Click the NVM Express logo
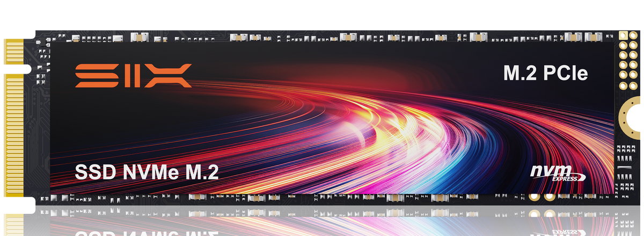This screenshot has width=644, height=236. coord(558,174)
